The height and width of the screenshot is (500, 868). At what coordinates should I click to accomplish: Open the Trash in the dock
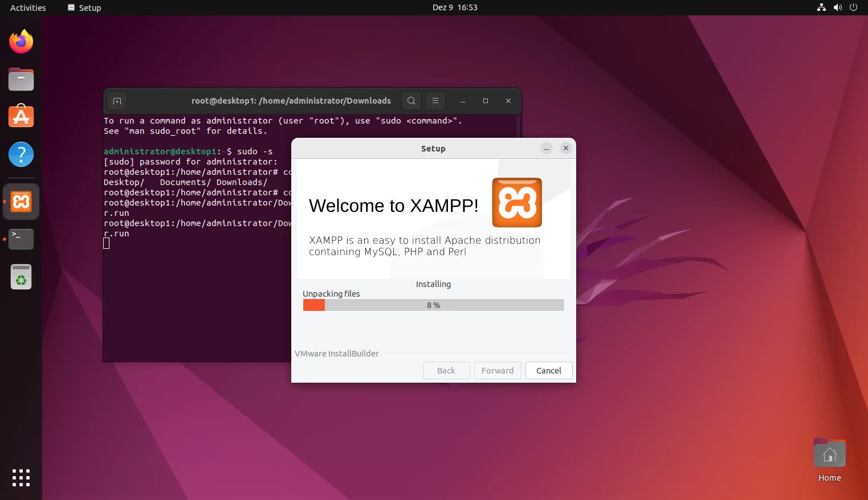[21, 277]
